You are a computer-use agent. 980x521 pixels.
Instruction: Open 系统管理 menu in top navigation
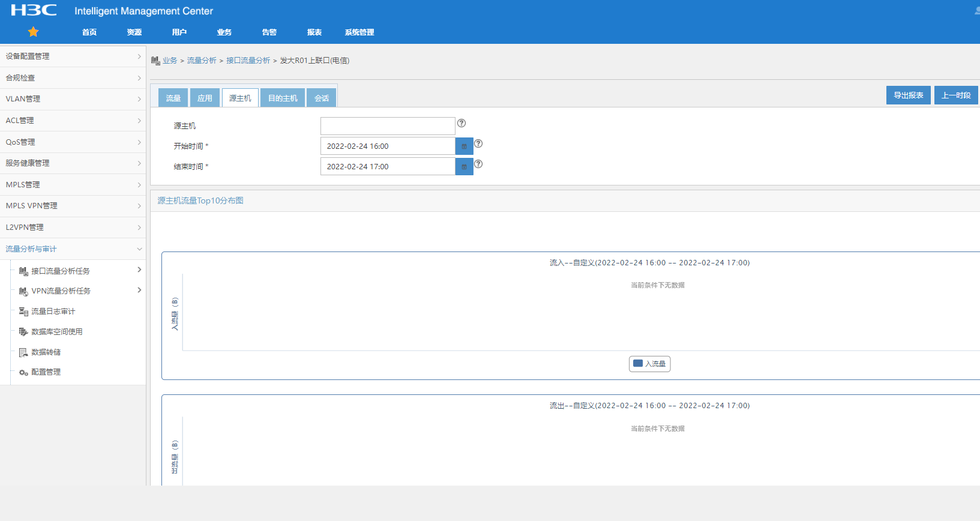359,32
